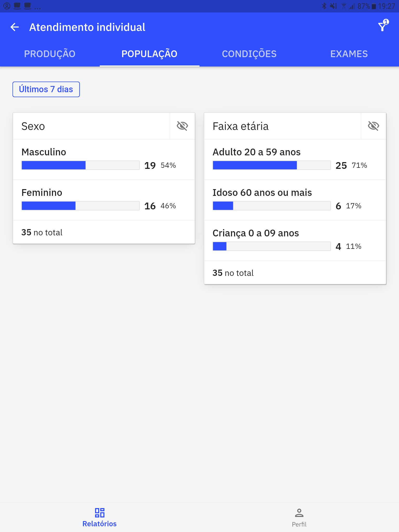
Task: Open the Últimos 7 dias period selector
Action: [46, 89]
